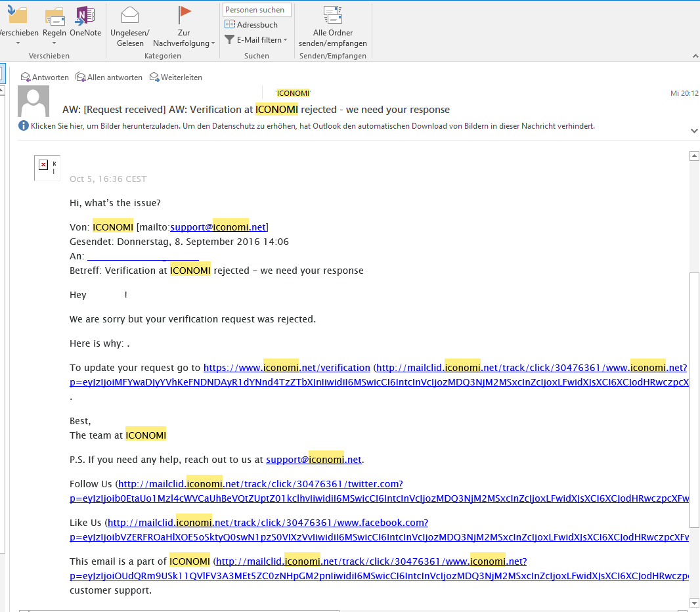The image size is (700, 612).
Task: Click the blue info icon to download images
Action: (x=23, y=126)
